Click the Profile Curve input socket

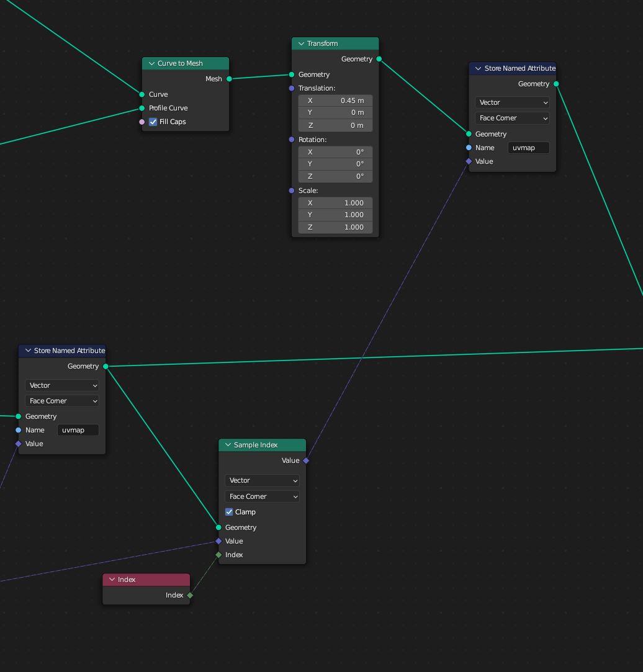pos(142,108)
